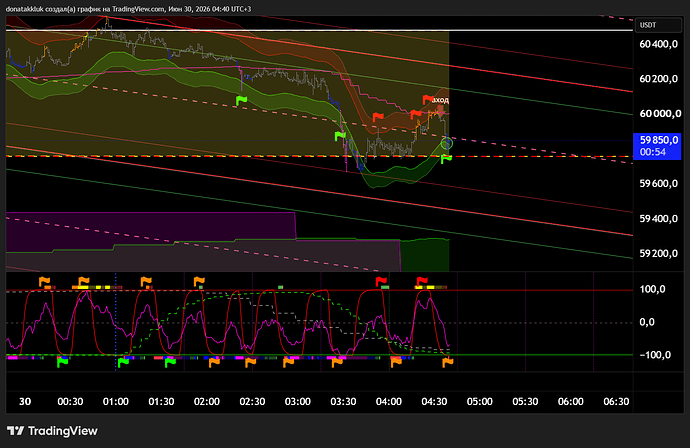
Task: Click the orange oscillator bottom flag near 03:25
Action: [x=337, y=362]
